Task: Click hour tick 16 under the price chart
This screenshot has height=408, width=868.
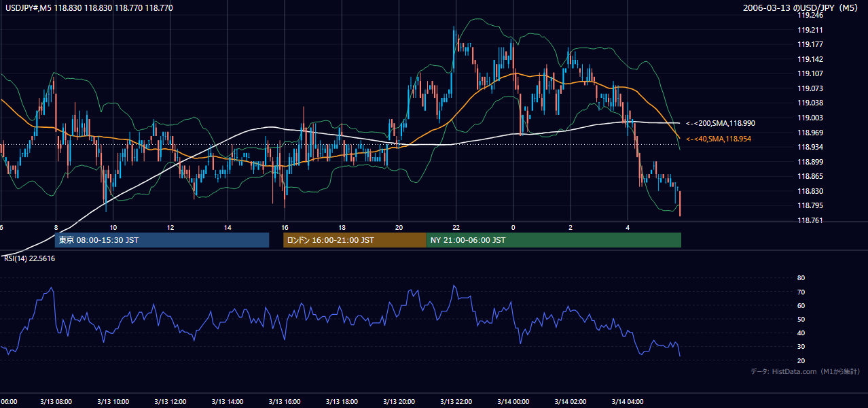Action: [285, 227]
